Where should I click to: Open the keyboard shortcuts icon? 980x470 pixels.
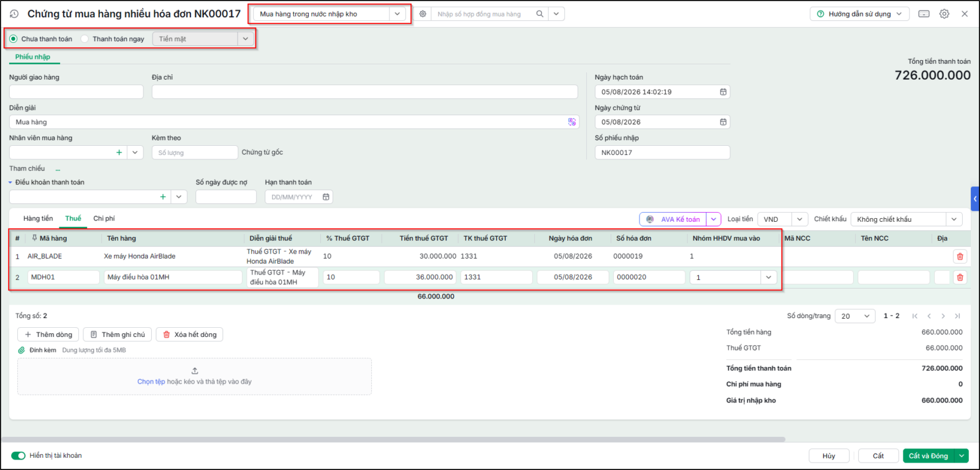point(924,13)
